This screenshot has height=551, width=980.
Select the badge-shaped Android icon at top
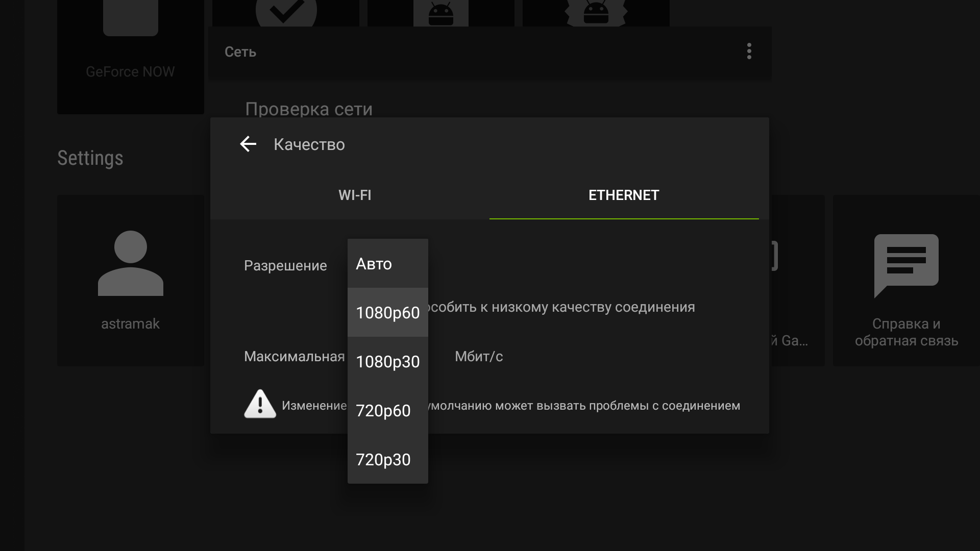(x=596, y=13)
